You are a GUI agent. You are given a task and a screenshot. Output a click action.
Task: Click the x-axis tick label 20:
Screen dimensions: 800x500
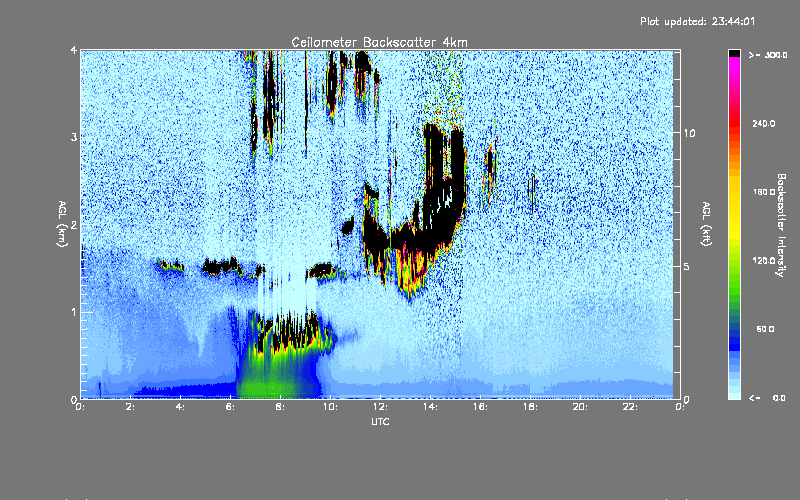[580, 407]
